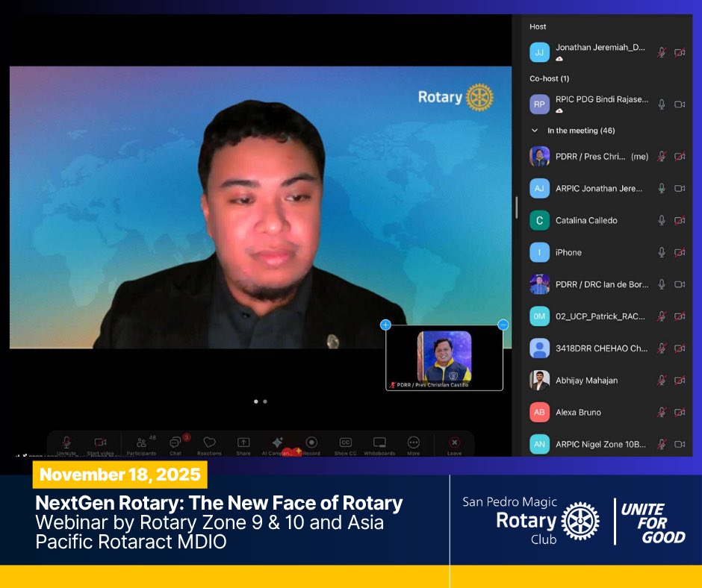Select participant named iPhone
Screen dimensions: 702x588
point(568,252)
